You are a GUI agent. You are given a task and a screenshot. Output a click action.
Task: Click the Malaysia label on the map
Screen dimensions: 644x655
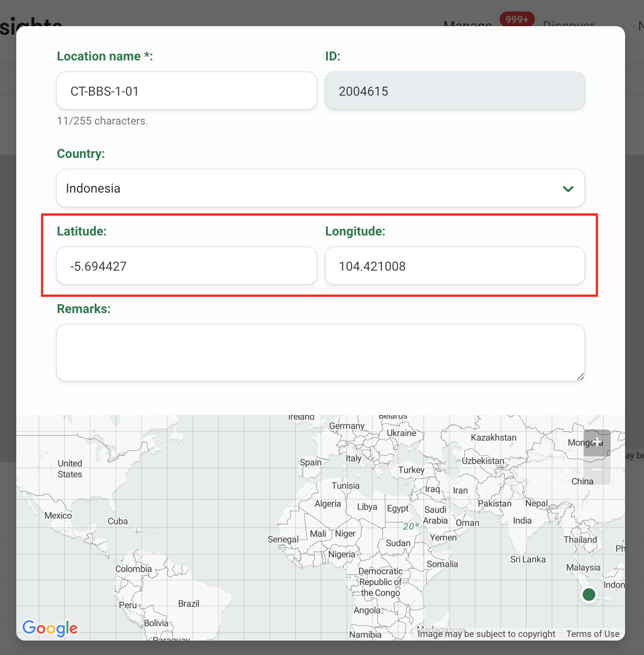584,567
